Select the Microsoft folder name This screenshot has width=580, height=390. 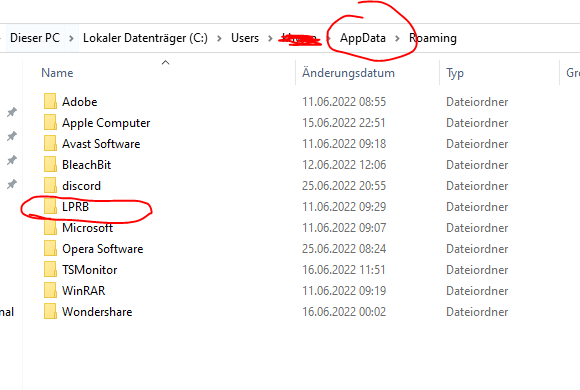pos(87,228)
